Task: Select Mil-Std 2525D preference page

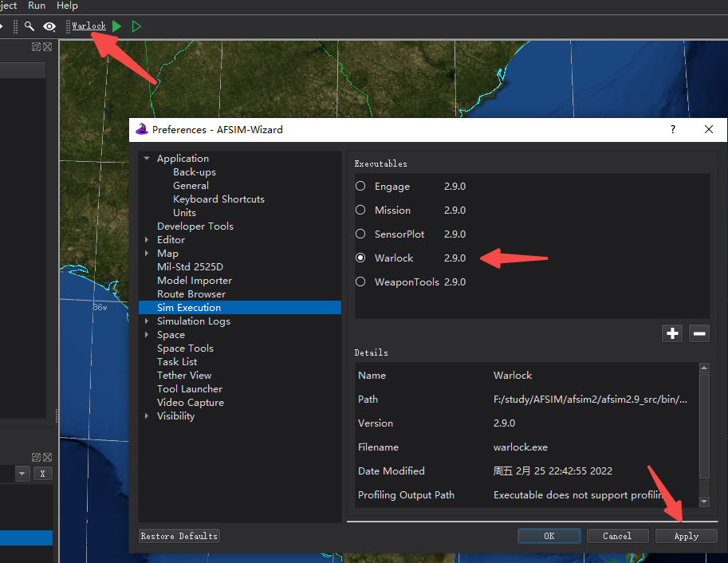Action: point(190,266)
